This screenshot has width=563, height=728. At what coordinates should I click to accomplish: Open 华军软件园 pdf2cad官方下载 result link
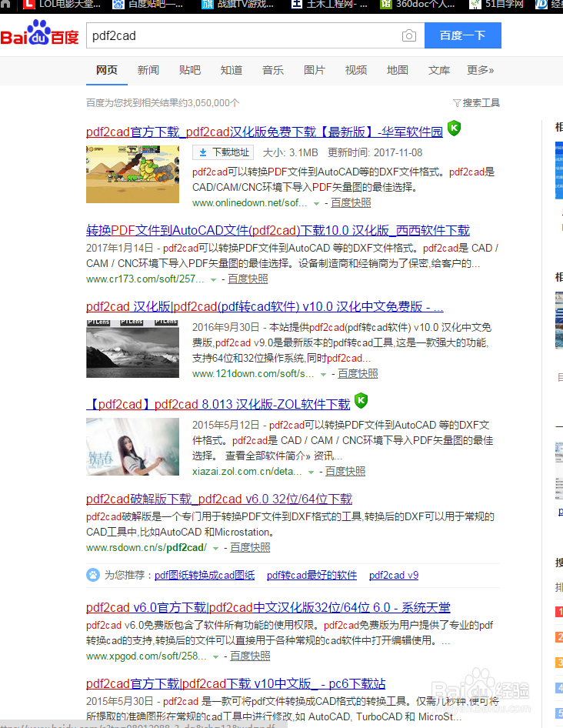pyautogui.click(x=265, y=132)
